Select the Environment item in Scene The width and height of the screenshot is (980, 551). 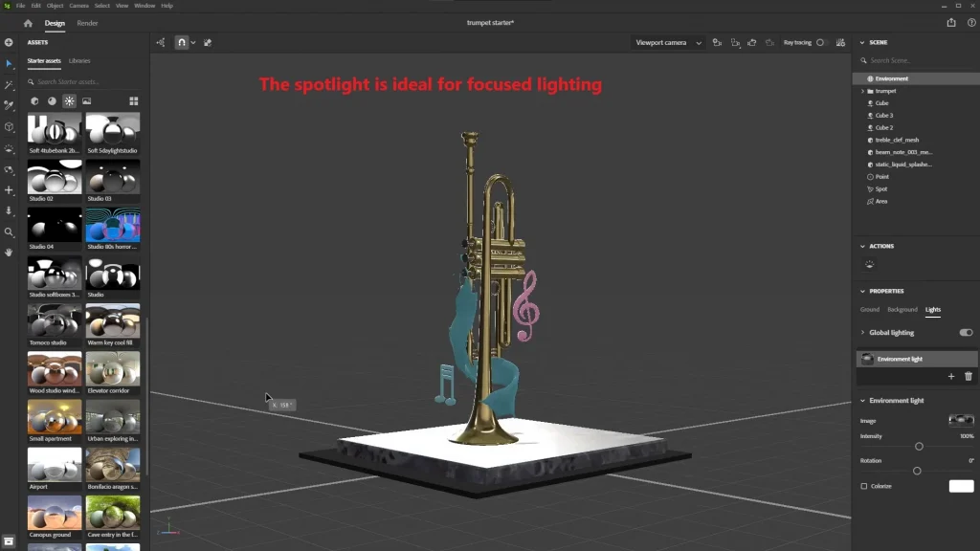916,78
